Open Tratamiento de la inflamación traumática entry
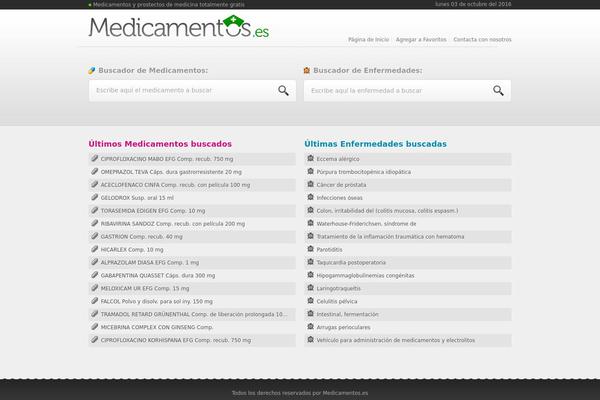Image resolution: width=600 pixels, height=400 pixels. [390, 237]
